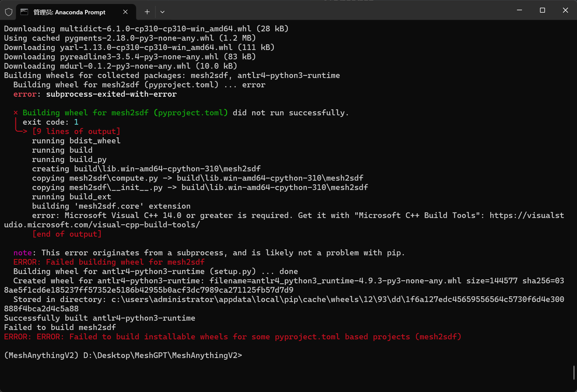Click 'Downloading mdurl-0.1.2' line
Screen dimensions: 577x392
click(121, 66)
